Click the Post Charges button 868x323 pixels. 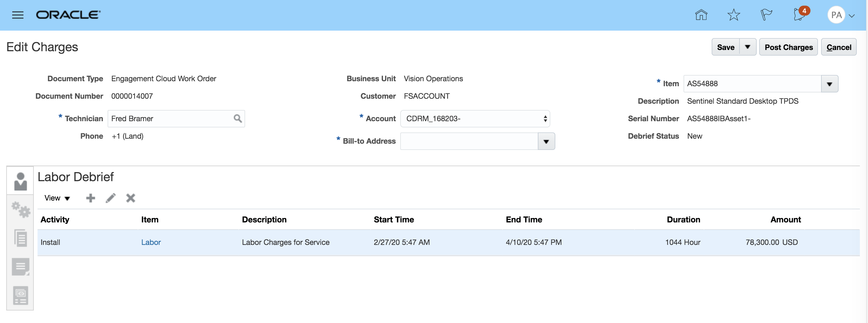789,47
